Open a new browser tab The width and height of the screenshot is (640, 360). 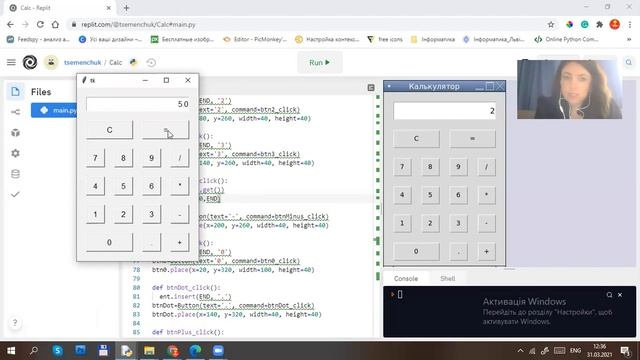126,8
